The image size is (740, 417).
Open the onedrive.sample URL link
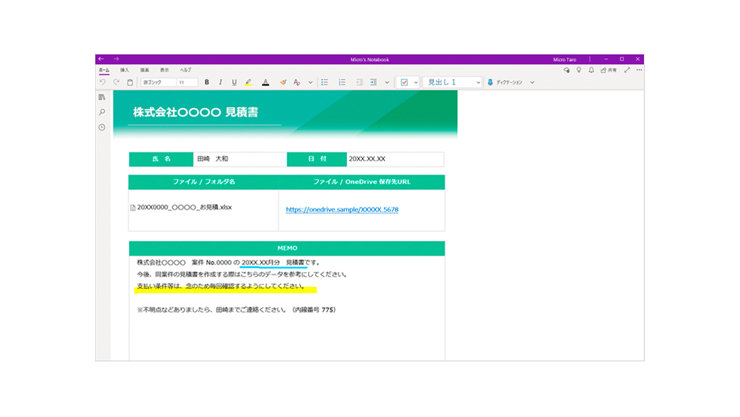point(342,209)
